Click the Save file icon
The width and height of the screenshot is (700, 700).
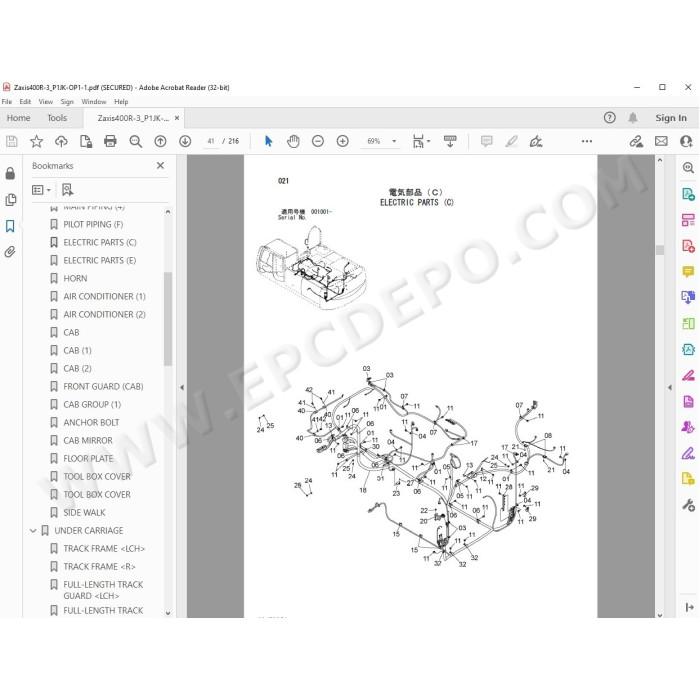(12, 142)
